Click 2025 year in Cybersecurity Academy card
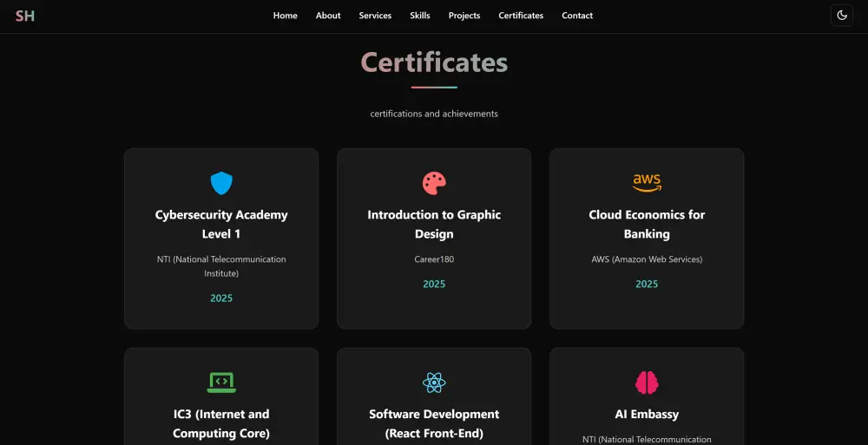Image resolution: width=868 pixels, height=445 pixels. [221, 298]
